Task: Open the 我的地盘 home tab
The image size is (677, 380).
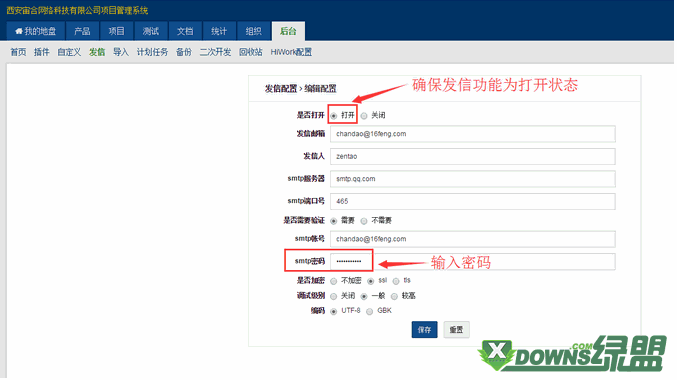Action: [35, 31]
